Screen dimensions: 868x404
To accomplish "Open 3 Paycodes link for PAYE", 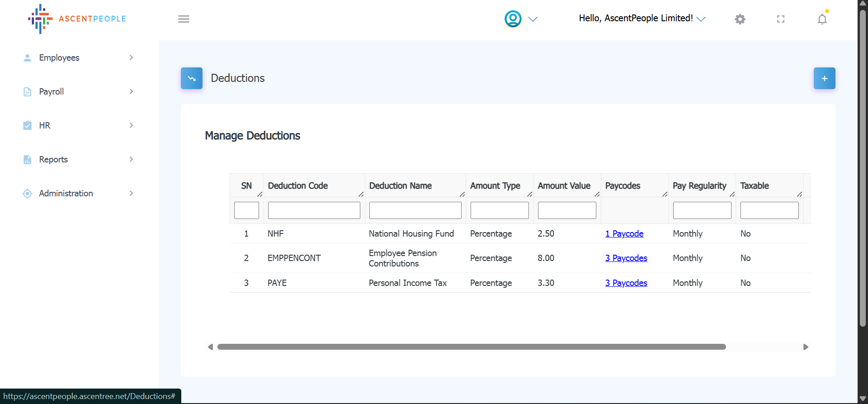I will click(626, 283).
